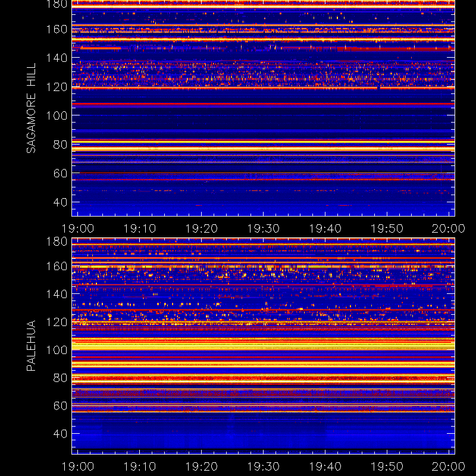Select the 140 tick label in Sagamore Hill plot
476x476 pixels.
tap(57, 58)
